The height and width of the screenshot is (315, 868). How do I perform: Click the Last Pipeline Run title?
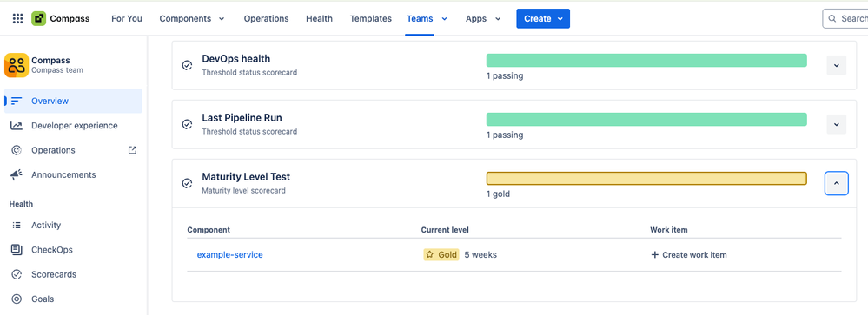click(x=242, y=118)
